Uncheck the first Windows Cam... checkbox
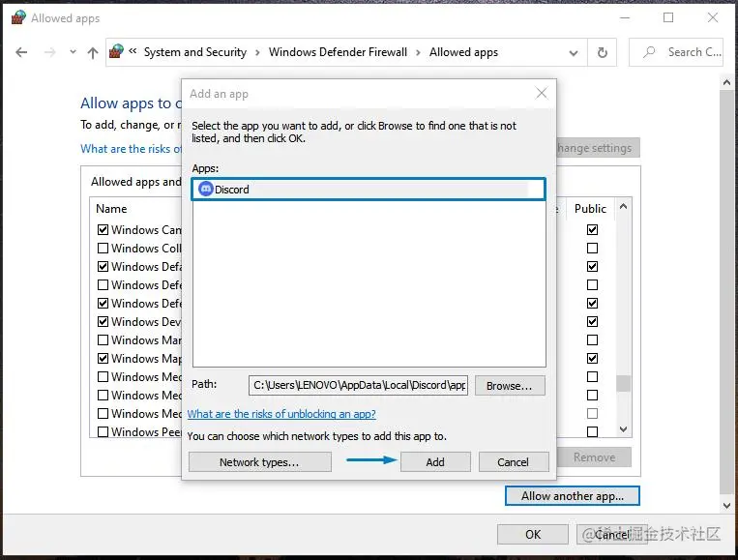738x560 pixels. point(103,229)
